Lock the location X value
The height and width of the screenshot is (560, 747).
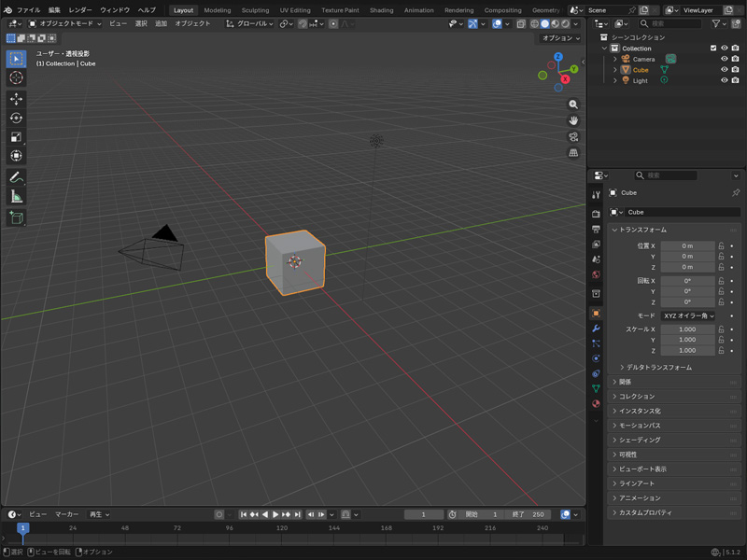tap(721, 246)
